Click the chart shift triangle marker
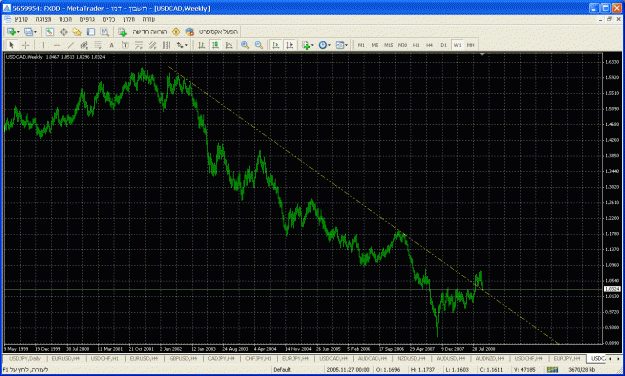 coord(482,54)
